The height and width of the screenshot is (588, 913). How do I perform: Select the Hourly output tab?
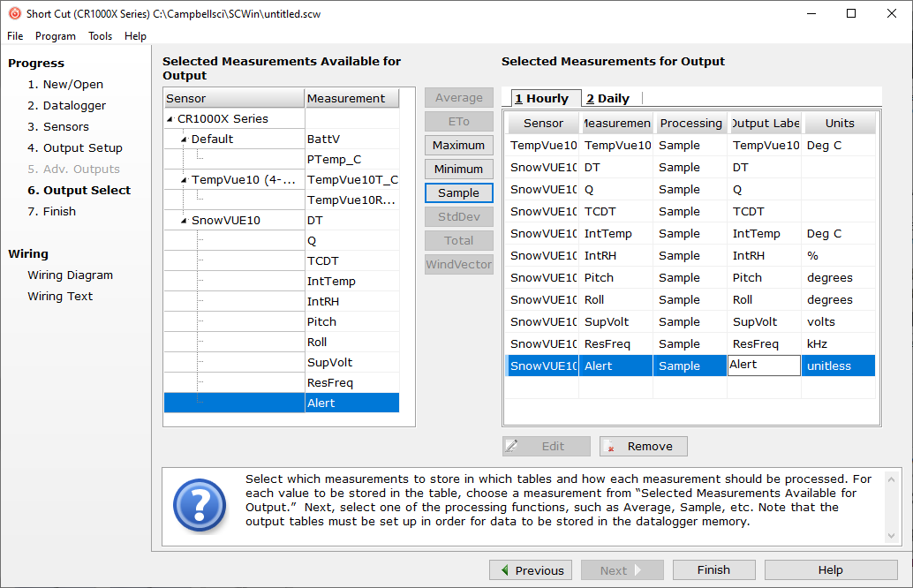(x=541, y=99)
